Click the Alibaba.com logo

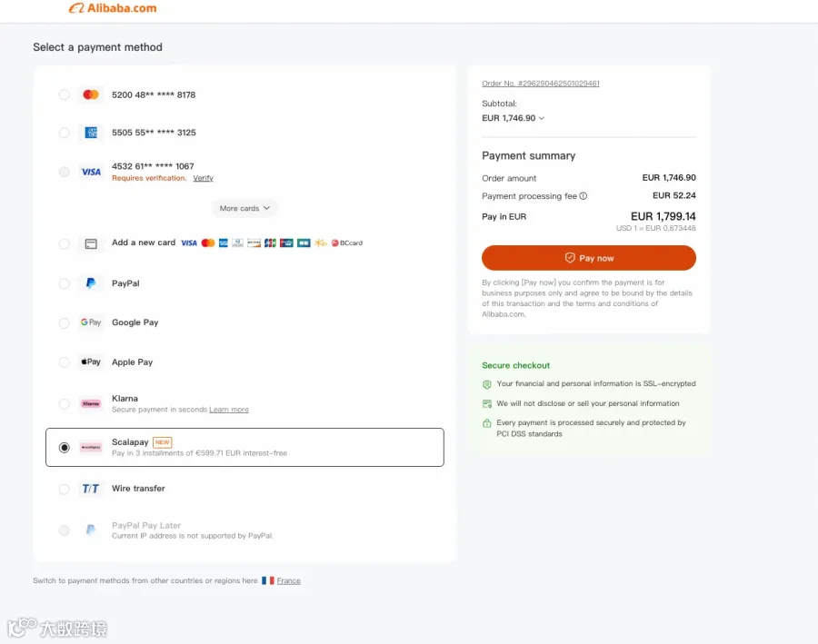point(113,8)
